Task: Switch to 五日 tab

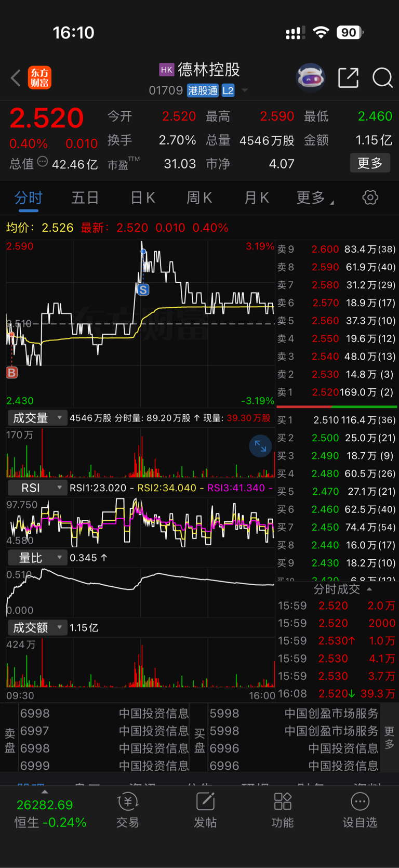Action: (x=85, y=198)
